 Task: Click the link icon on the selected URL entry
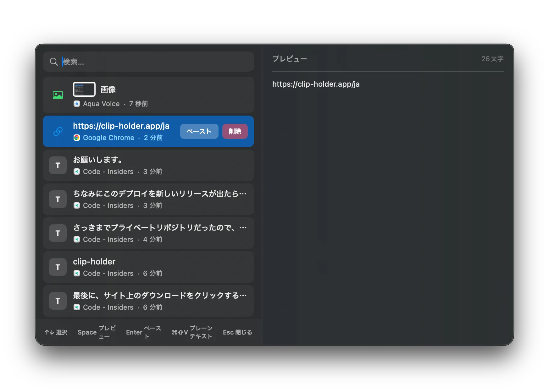pyautogui.click(x=58, y=131)
